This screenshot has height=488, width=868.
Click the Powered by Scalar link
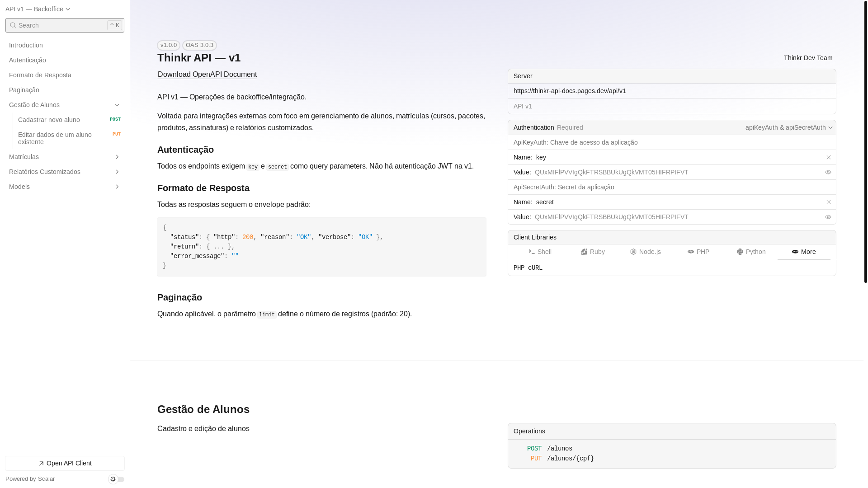[x=30, y=479]
